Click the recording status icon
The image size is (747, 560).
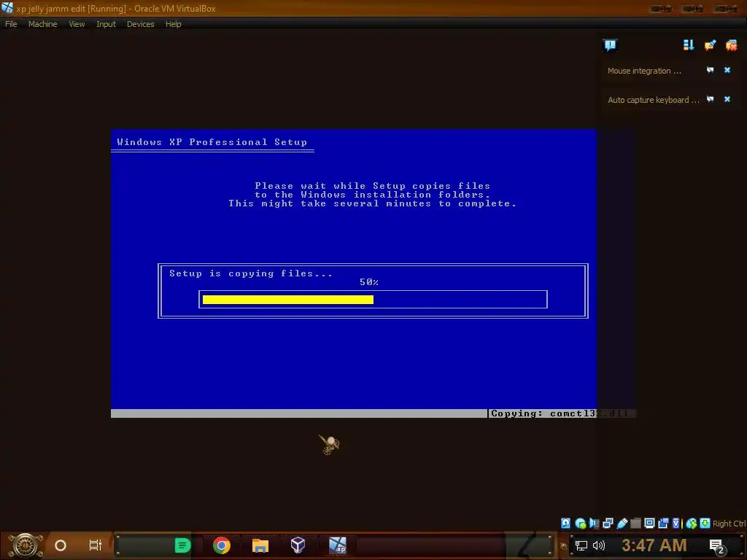[663, 524]
